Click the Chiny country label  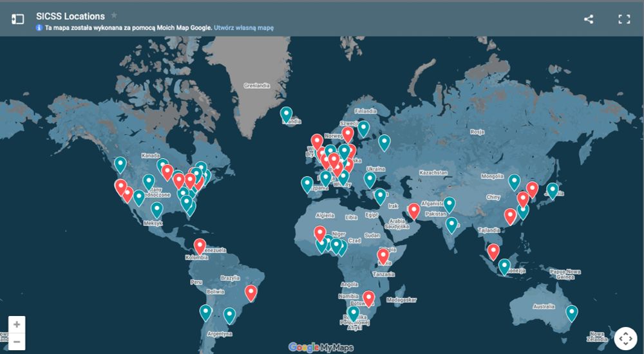pyautogui.click(x=493, y=197)
